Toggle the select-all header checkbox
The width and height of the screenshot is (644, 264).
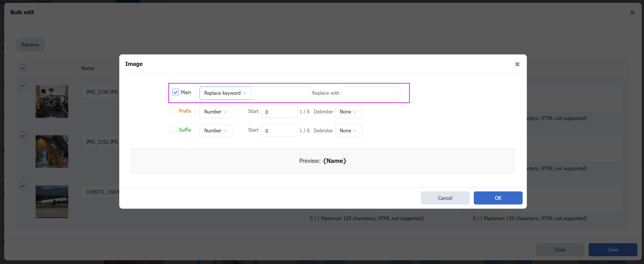(23, 68)
